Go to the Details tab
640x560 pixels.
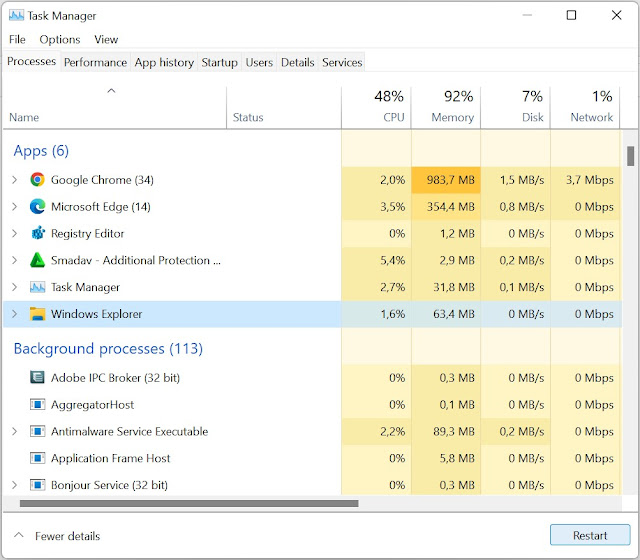(298, 62)
